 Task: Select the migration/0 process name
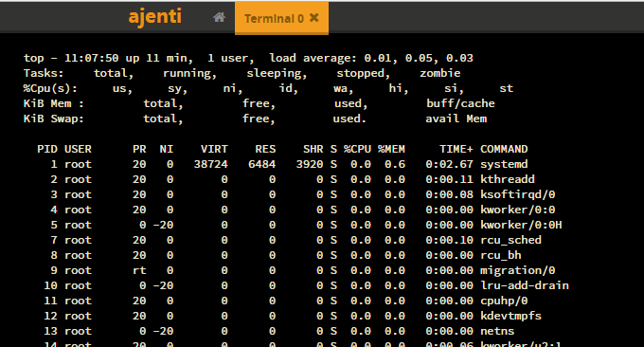[517, 270]
